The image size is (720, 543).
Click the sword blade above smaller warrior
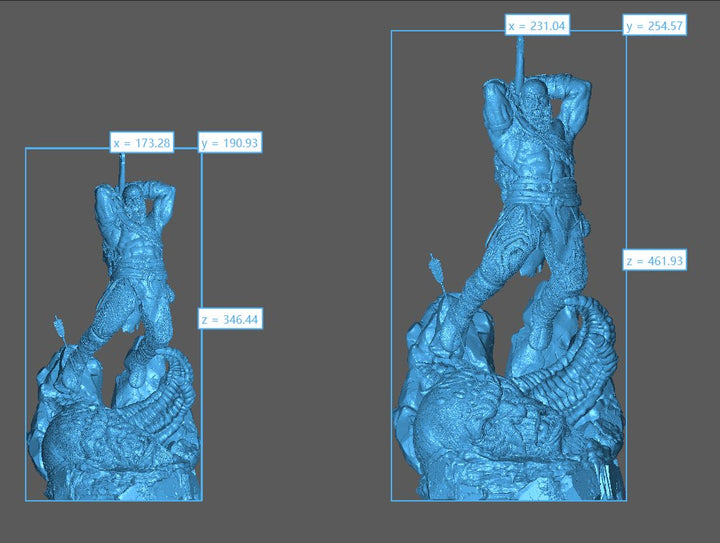click(121, 170)
